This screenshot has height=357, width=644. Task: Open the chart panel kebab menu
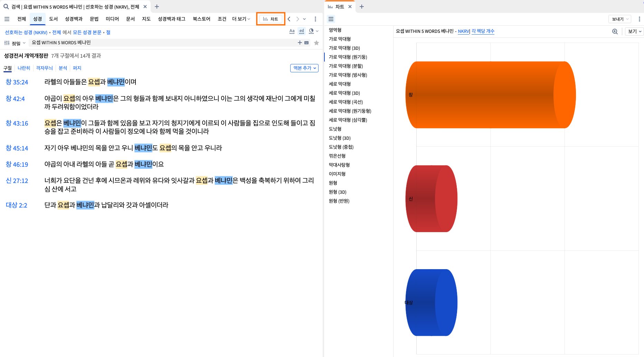pos(639,19)
